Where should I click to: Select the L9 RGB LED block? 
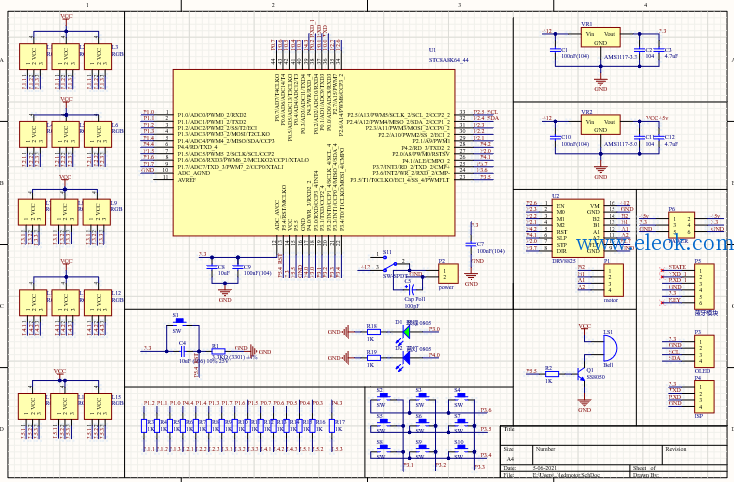tap(97, 212)
